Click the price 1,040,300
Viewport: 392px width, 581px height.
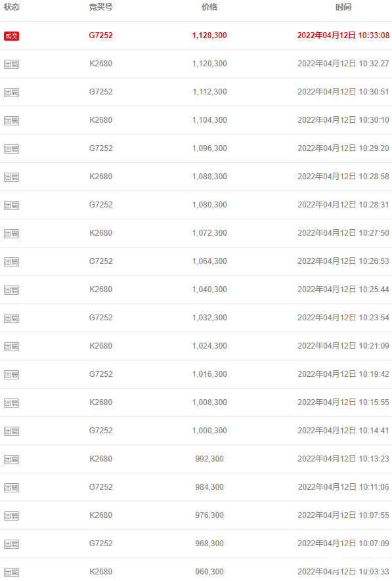click(209, 290)
